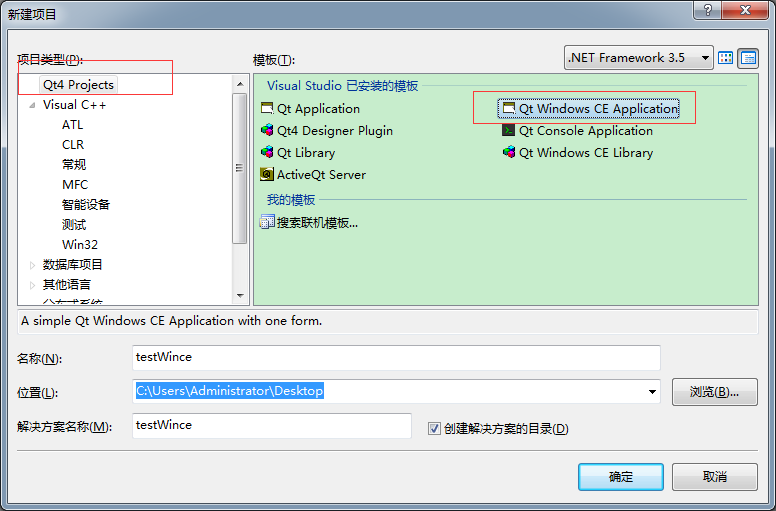Click the help question mark button
This screenshot has height=511, width=776.
click(708, 9)
